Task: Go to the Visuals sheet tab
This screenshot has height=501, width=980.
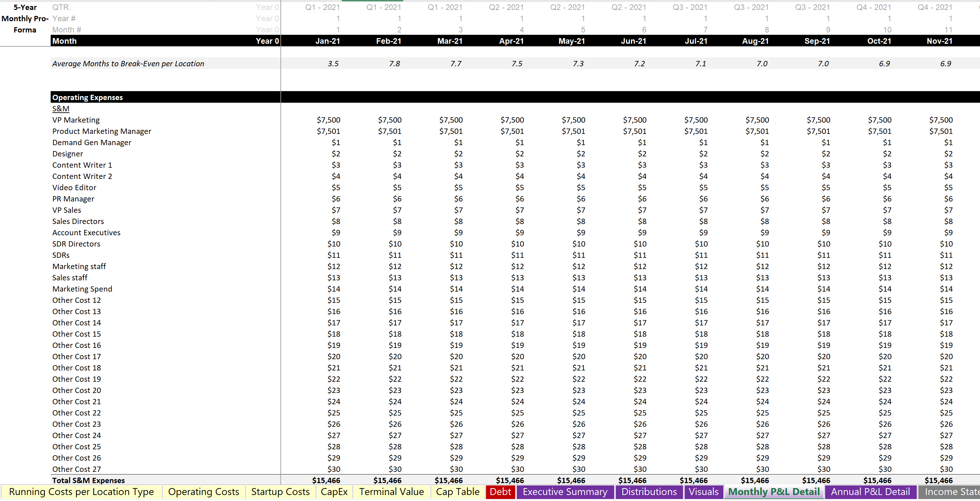Action: (x=704, y=492)
